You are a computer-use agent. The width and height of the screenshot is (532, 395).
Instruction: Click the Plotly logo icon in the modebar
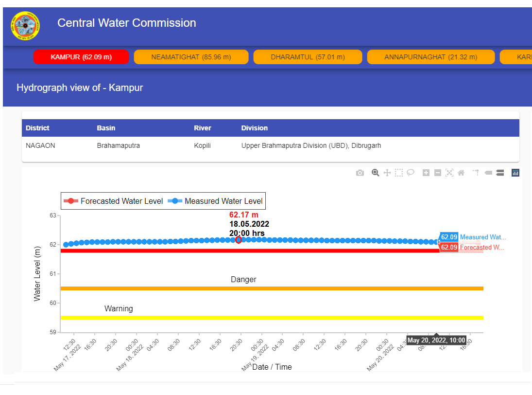point(515,173)
